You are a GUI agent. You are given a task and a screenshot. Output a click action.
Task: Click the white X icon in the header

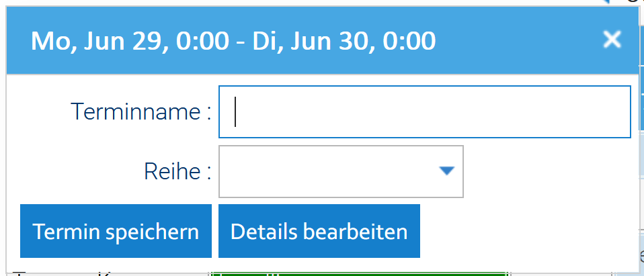612,40
